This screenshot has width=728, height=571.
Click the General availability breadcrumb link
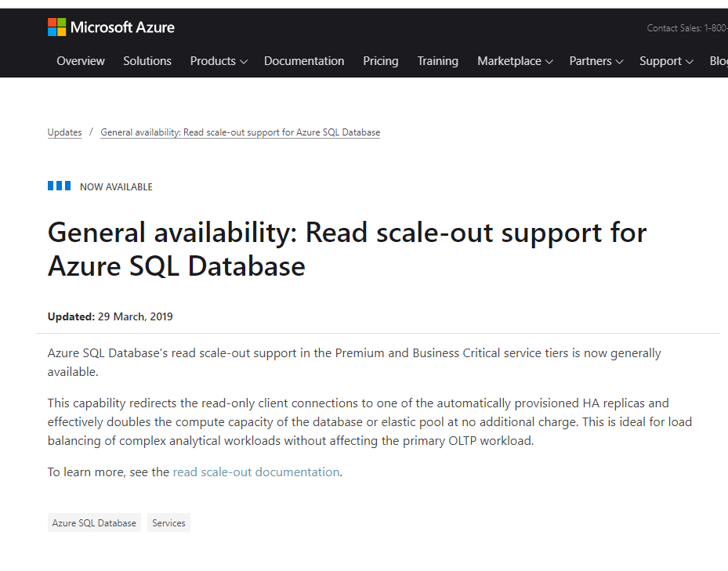click(x=241, y=132)
